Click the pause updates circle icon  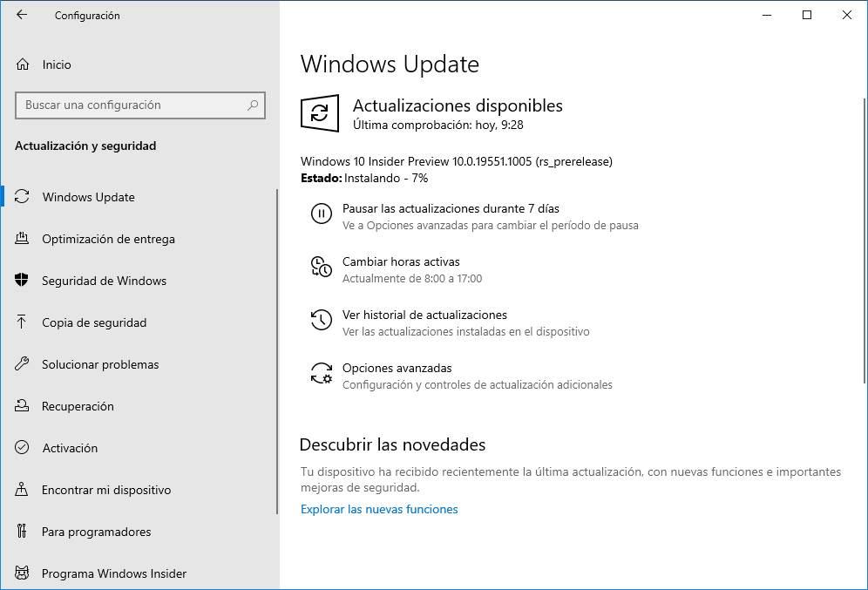[321, 214]
